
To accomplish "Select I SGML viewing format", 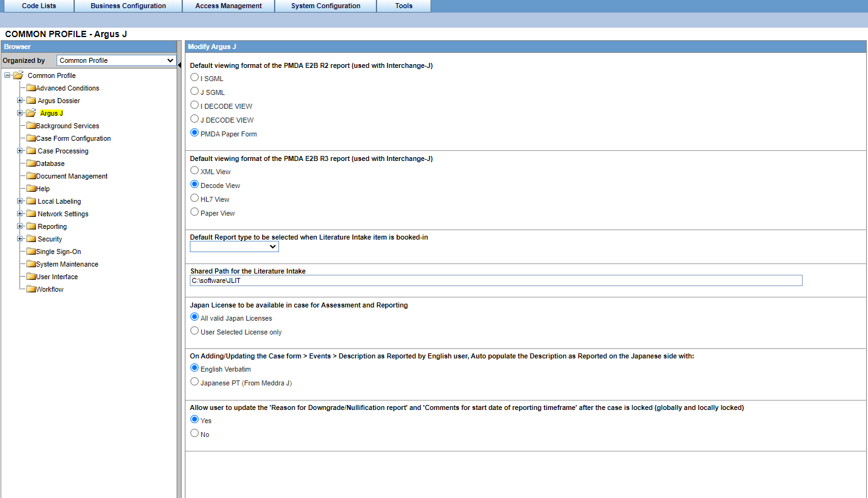I will (195, 77).
